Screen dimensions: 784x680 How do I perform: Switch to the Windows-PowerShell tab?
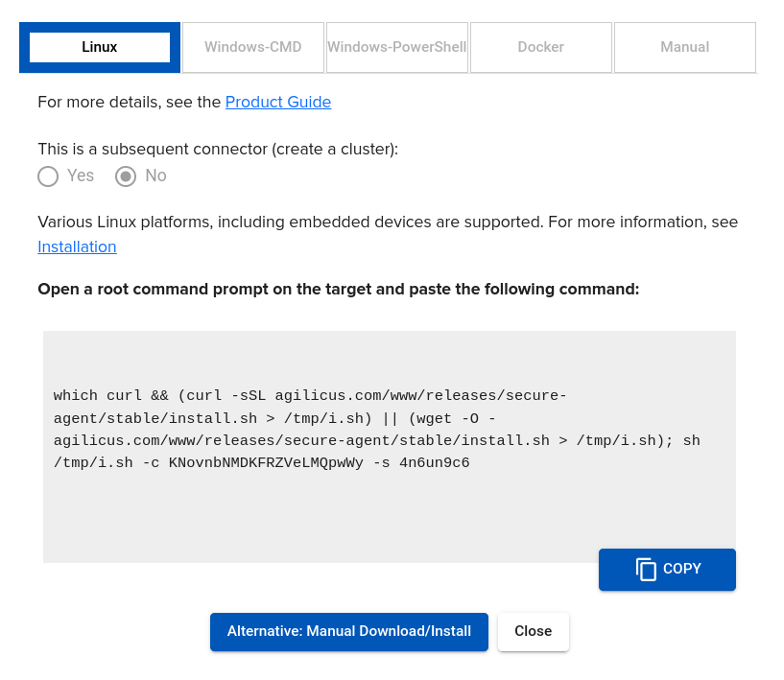coord(397,47)
